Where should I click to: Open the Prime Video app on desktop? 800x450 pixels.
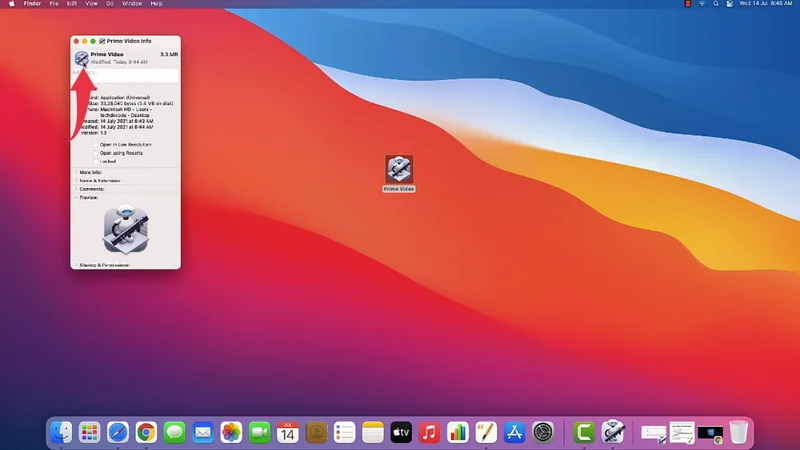point(399,168)
